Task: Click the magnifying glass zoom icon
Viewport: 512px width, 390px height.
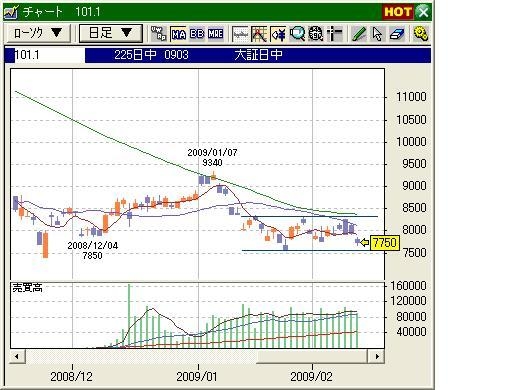Action: pyautogui.click(x=297, y=34)
